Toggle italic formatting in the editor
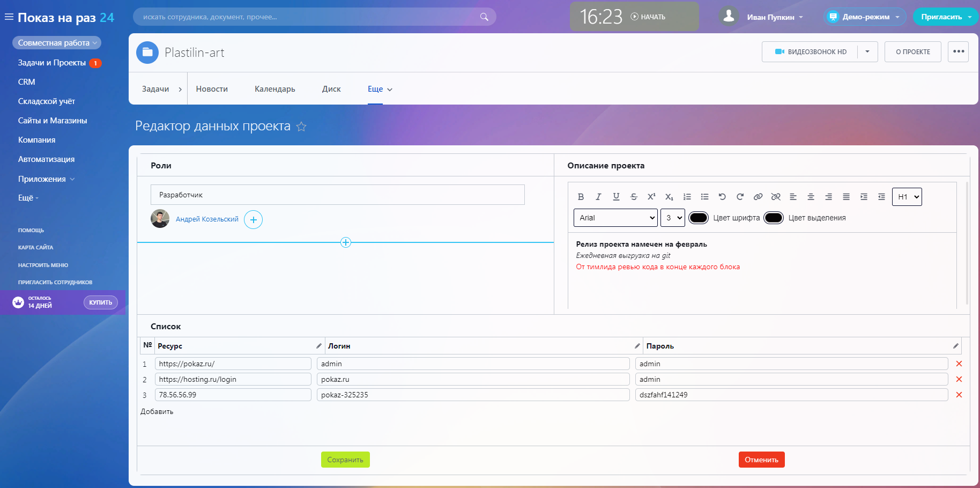Image resolution: width=980 pixels, height=488 pixels. tap(598, 197)
